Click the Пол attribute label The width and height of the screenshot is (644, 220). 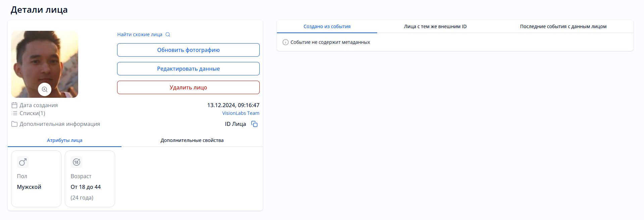point(22,176)
